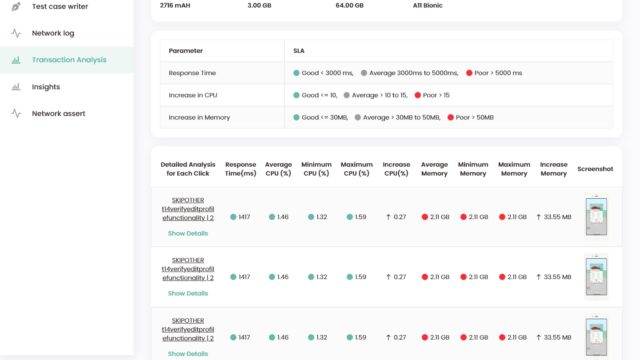The image size is (640, 360).
Task: Click the Insights bar chart icon
Action: point(16,87)
